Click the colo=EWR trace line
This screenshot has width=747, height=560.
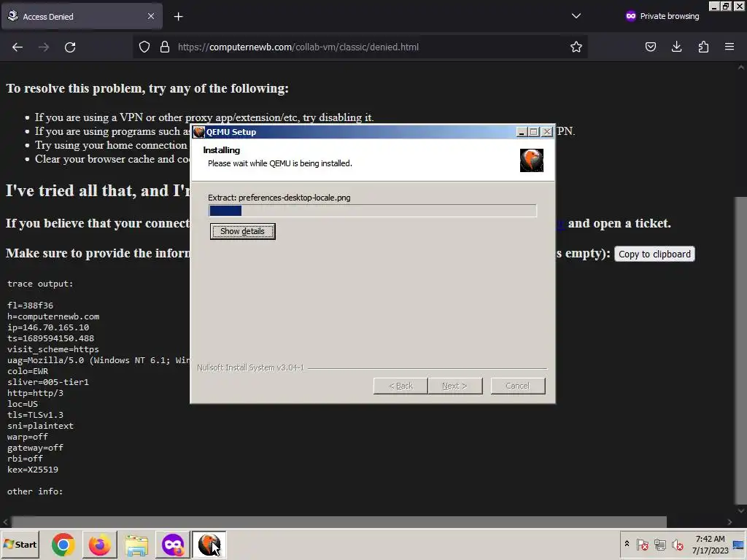coord(28,371)
